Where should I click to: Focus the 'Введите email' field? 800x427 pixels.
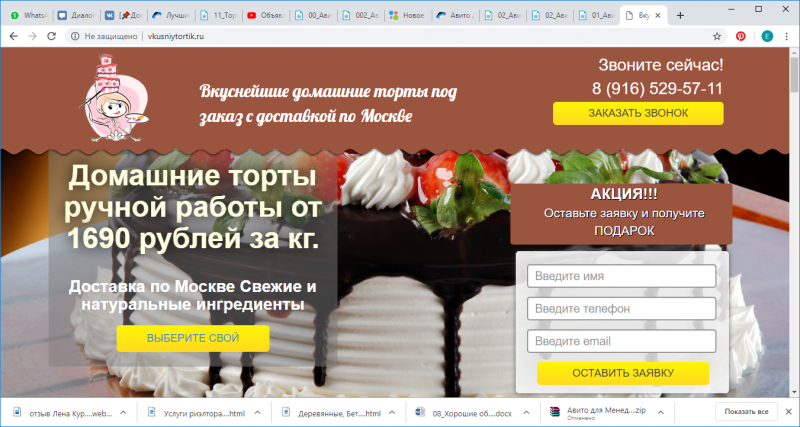click(621, 341)
